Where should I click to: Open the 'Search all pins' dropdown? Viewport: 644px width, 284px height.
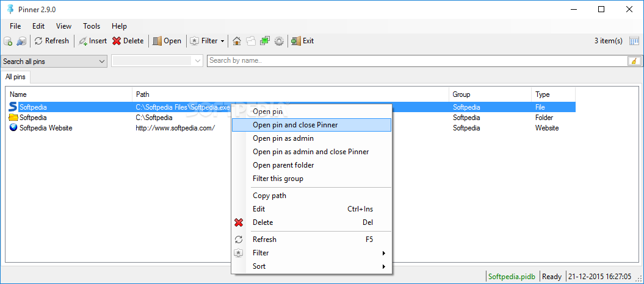point(54,62)
